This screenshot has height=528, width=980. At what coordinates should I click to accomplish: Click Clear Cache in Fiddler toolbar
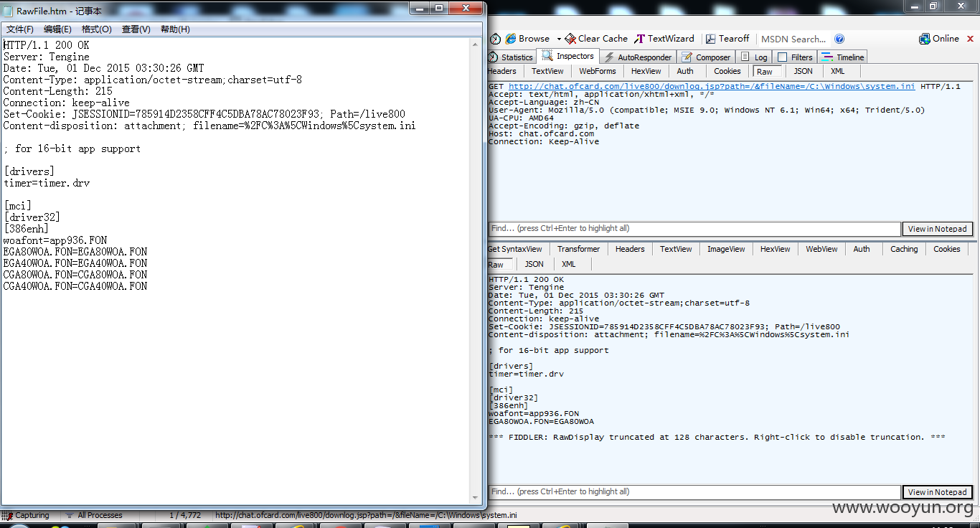[x=596, y=39]
